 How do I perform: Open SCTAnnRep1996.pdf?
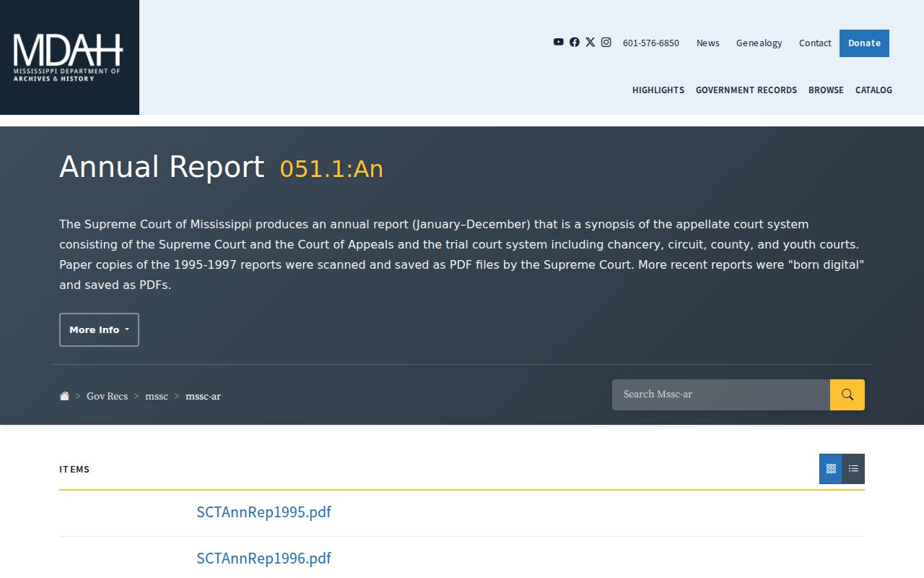[x=263, y=558]
